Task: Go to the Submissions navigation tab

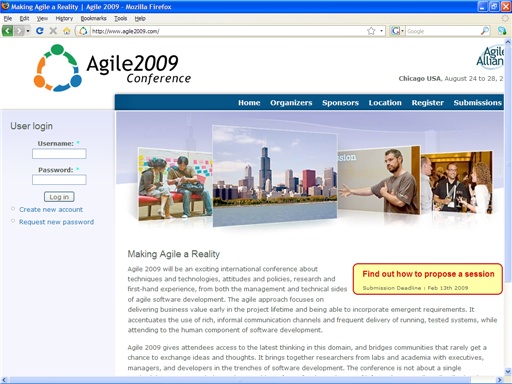Action: pyautogui.click(x=477, y=103)
